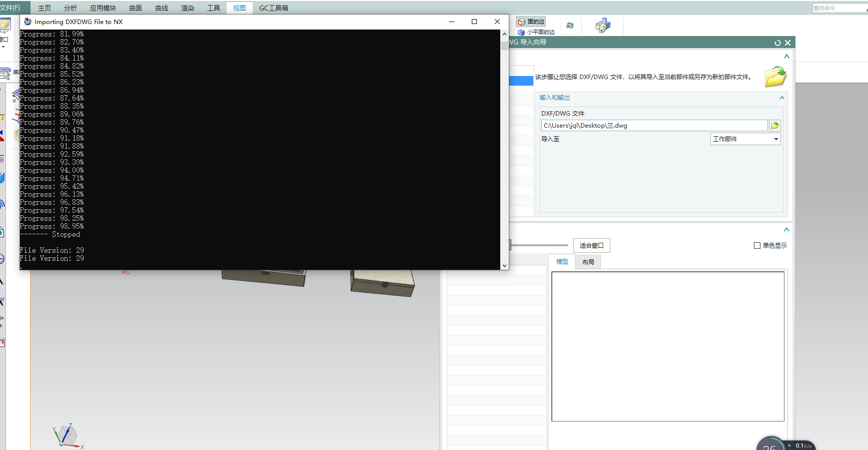The image size is (868, 450).
Task: Click the highlighted blue wizard step row
Action: coord(521,81)
